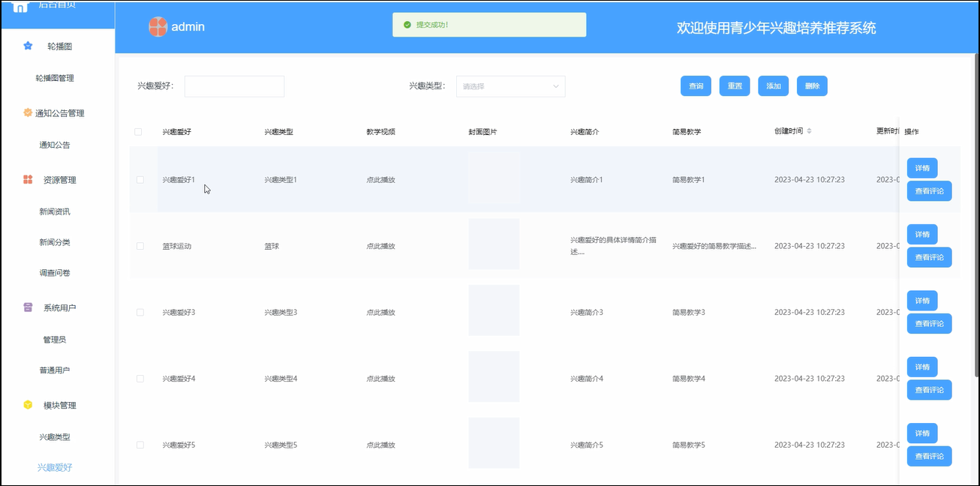Play video via 点此播放 in 兴趣爱好4 row

(380, 379)
